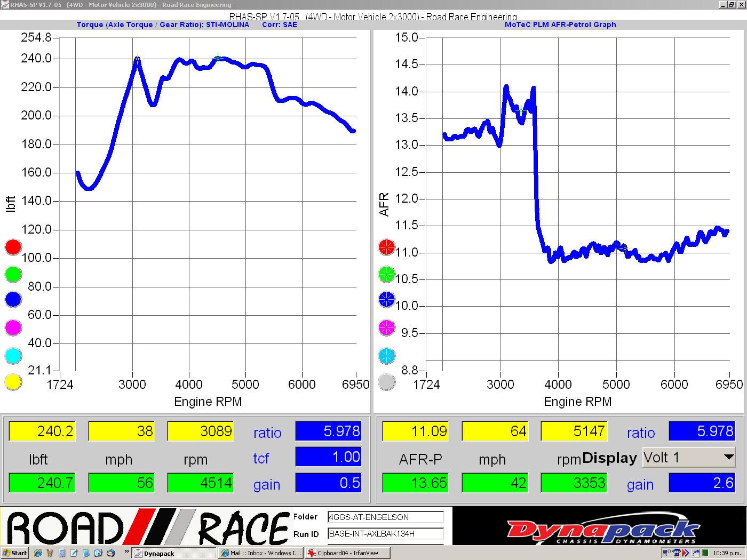Click the red run circle beside torque graph
The height and width of the screenshot is (560, 747).
[x=13, y=247]
